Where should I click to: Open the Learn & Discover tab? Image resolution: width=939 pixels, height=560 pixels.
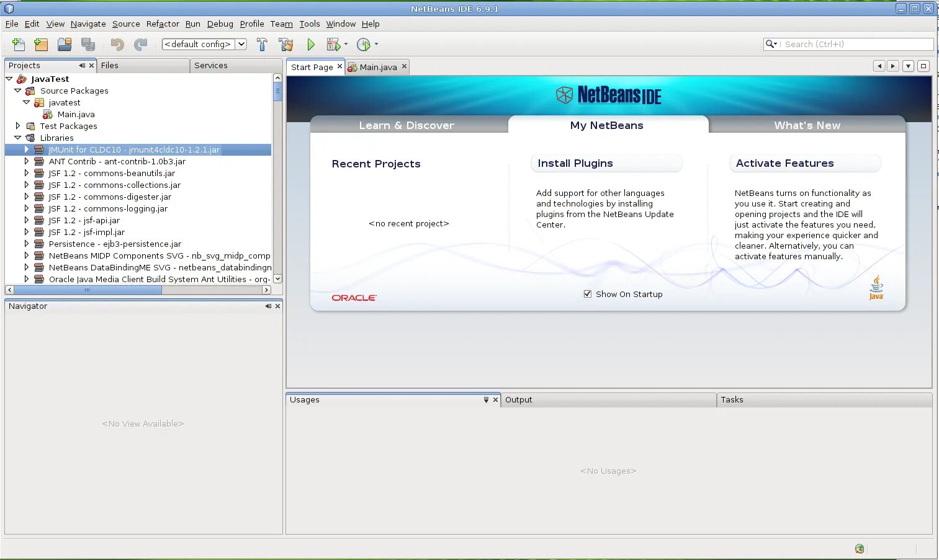pyautogui.click(x=407, y=125)
